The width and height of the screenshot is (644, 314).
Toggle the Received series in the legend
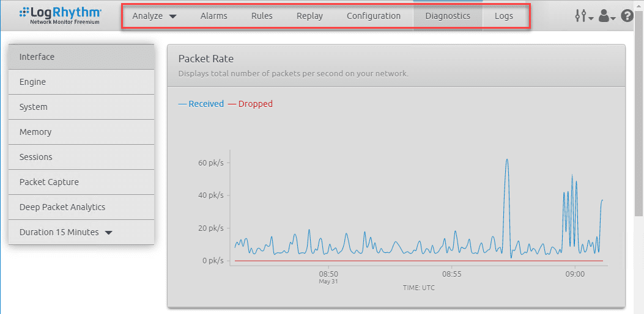[x=201, y=104]
